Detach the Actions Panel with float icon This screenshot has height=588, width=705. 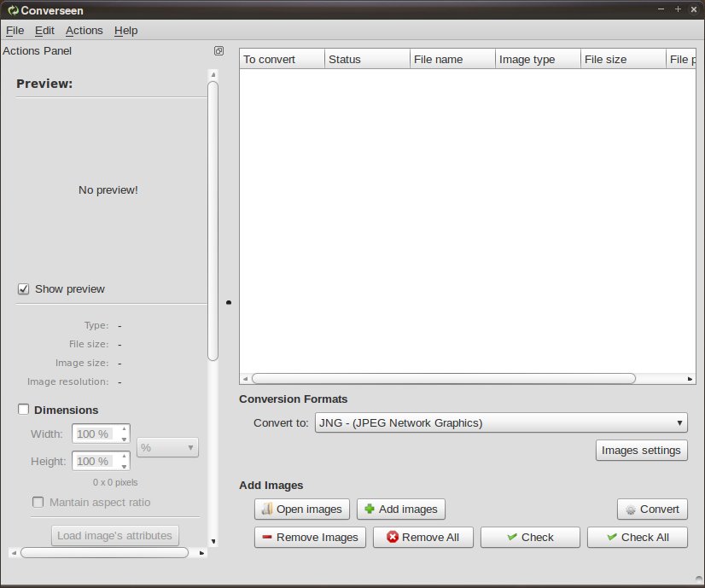click(x=218, y=51)
